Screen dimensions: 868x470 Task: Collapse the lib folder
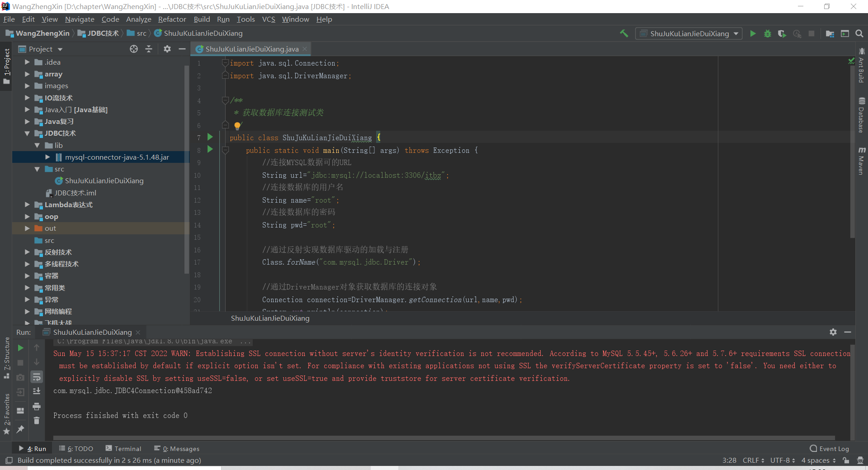37,145
